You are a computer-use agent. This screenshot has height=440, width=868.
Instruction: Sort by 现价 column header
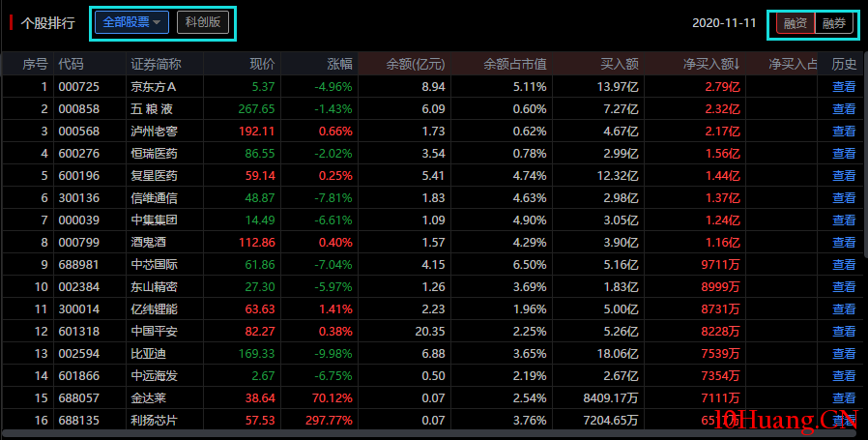tap(262, 64)
